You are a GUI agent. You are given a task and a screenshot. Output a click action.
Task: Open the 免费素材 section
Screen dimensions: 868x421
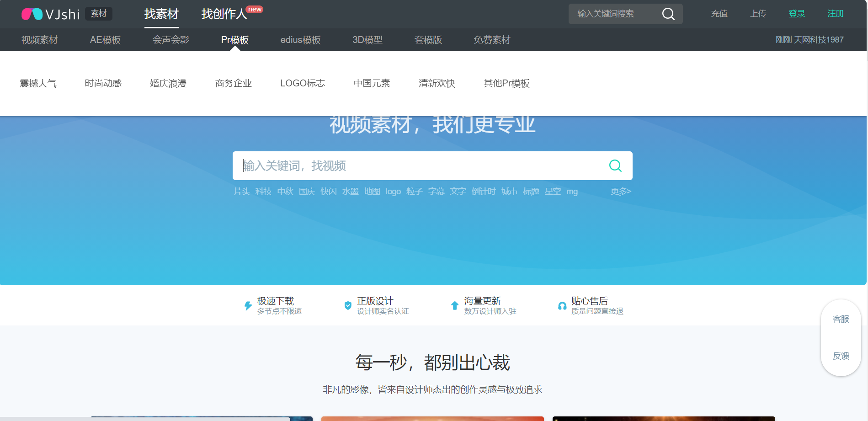(492, 40)
